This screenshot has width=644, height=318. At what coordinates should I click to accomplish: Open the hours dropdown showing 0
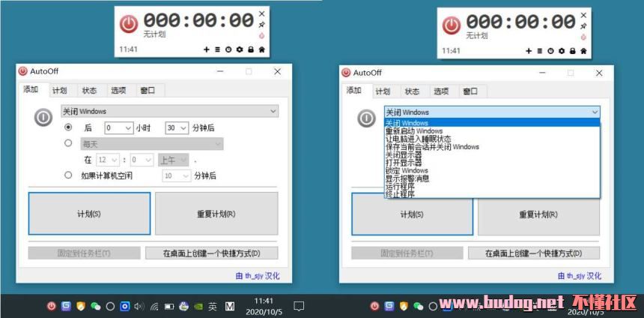coord(119,128)
